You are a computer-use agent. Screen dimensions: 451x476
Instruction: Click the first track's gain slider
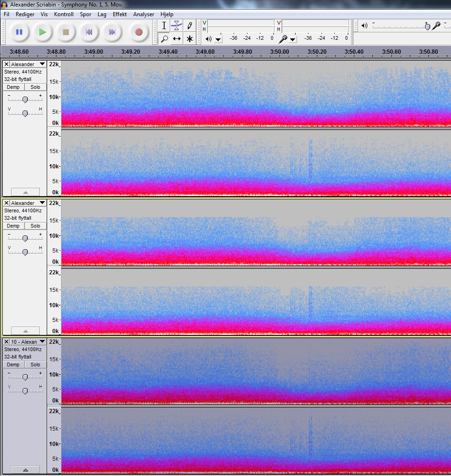[x=25, y=99]
